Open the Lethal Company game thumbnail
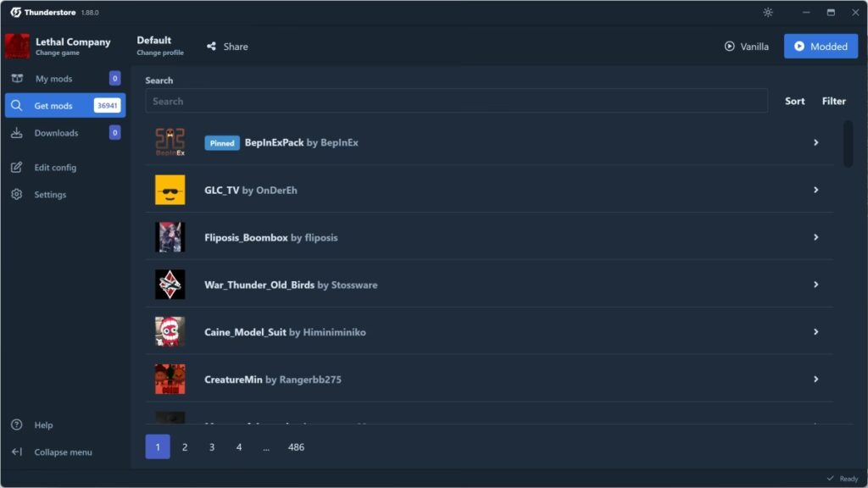868x488 pixels. coord(17,46)
